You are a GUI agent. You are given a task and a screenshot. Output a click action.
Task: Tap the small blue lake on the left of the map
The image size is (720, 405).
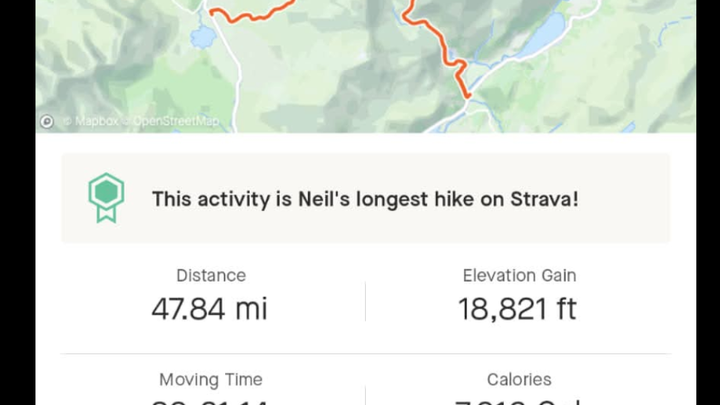[203, 39]
